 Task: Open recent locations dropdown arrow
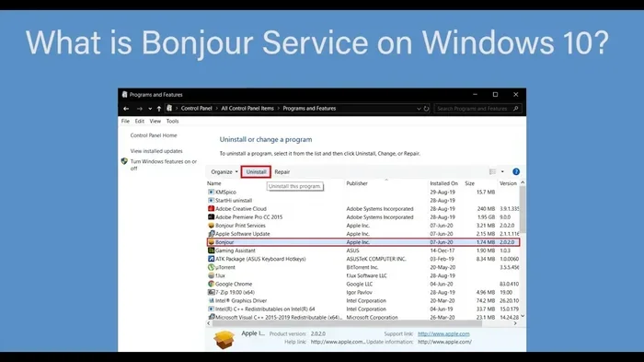pyautogui.click(x=150, y=109)
